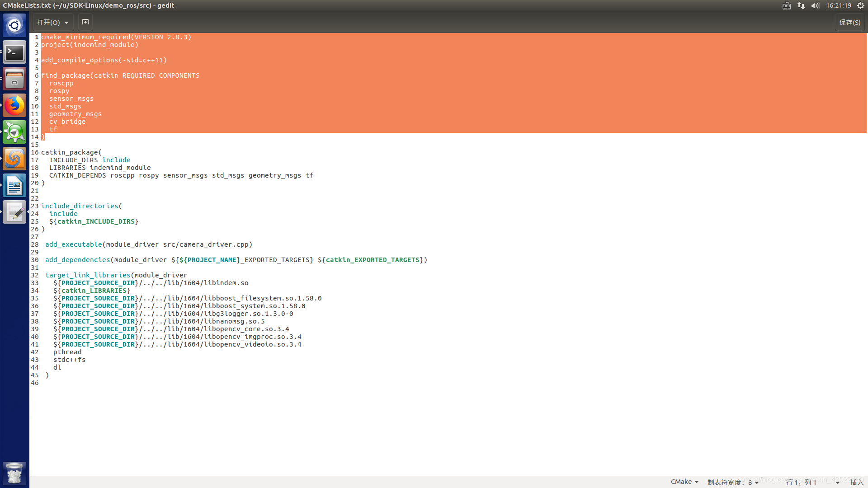
Task: Toggle the 插入 insert mode indicator
Action: (857, 482)
